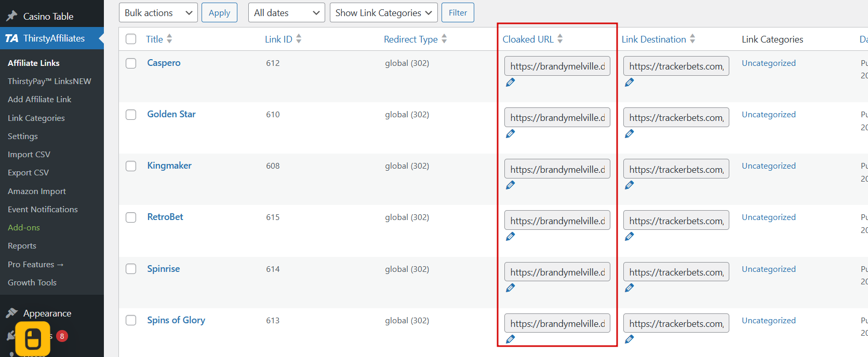Screen dimensions: 868x357
Task: Click Spinrise cloaked URL field
Action: [x=557, y=272]
